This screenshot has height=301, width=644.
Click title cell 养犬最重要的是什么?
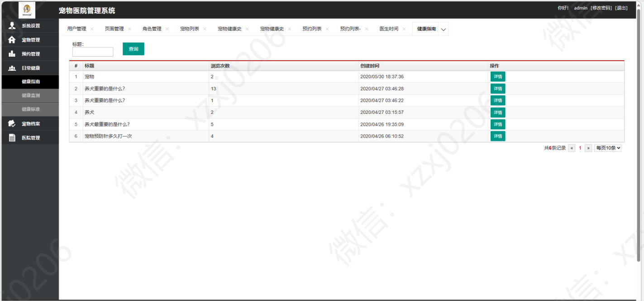click(107, 124)
